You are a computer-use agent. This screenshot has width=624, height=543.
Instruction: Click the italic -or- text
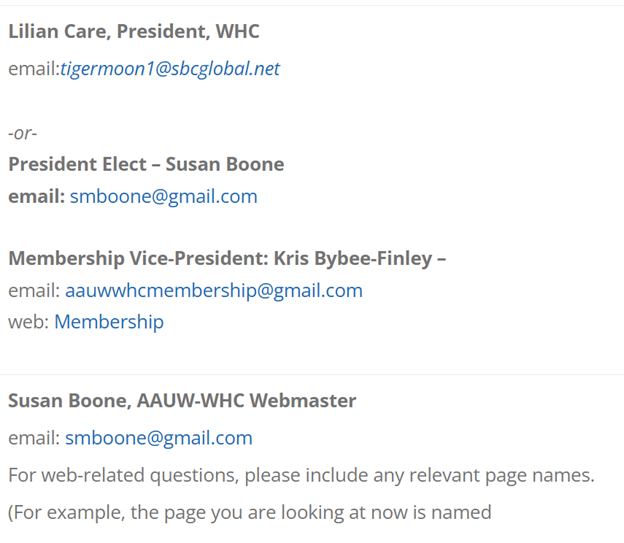23,133
